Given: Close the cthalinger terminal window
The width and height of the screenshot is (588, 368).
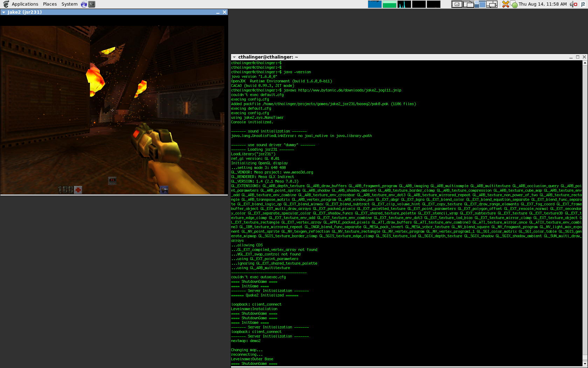Looking at the screenshot, I should click(x=584, y=57).
